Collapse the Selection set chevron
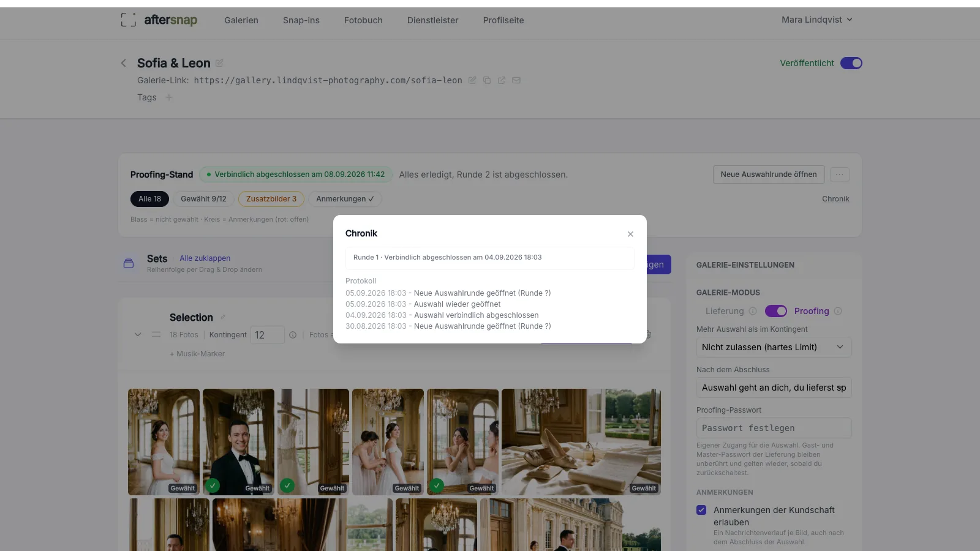The image size is (980, 551). (138, 334)
